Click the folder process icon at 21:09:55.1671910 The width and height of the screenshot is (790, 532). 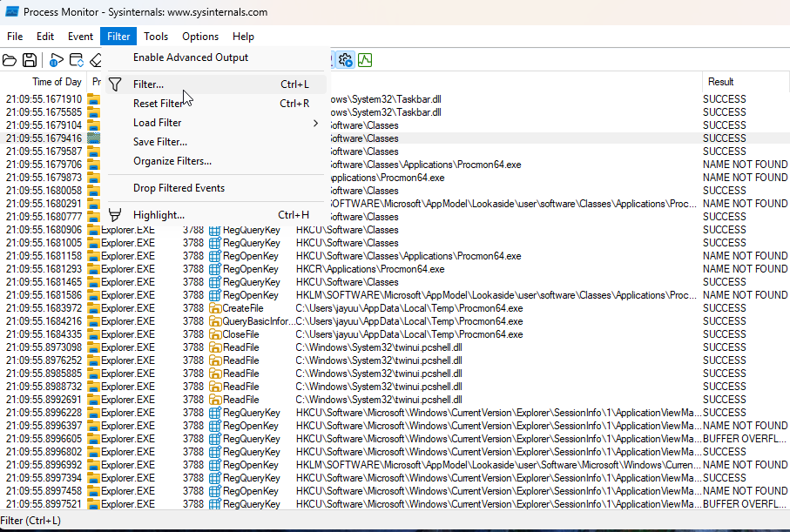coord(94,99)
